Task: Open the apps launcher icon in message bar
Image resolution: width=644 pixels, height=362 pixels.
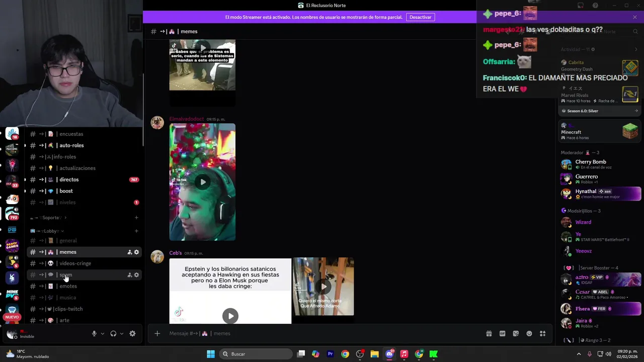Action: point(543,333)
